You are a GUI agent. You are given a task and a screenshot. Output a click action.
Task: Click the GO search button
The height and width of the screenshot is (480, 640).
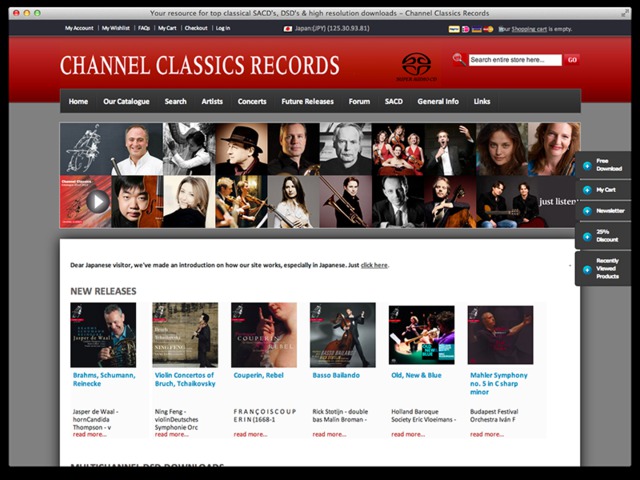[572, 60]
